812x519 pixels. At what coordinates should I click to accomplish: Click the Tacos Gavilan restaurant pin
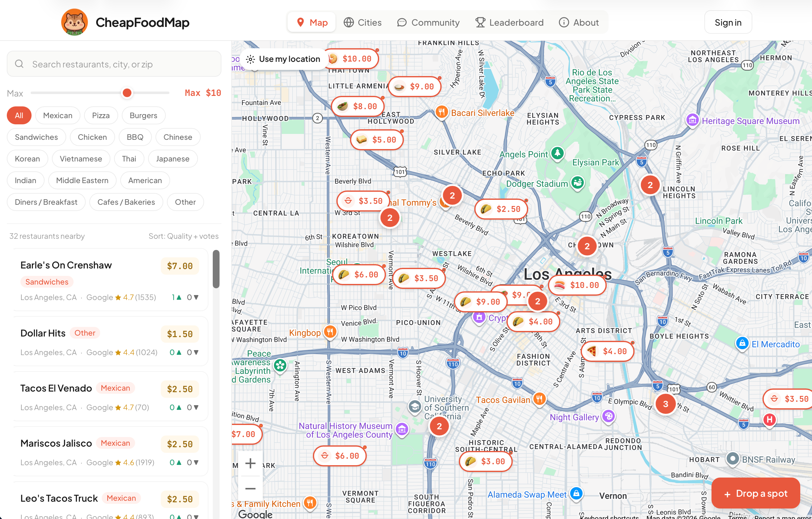pyautogui.click(x=539, y=399)
